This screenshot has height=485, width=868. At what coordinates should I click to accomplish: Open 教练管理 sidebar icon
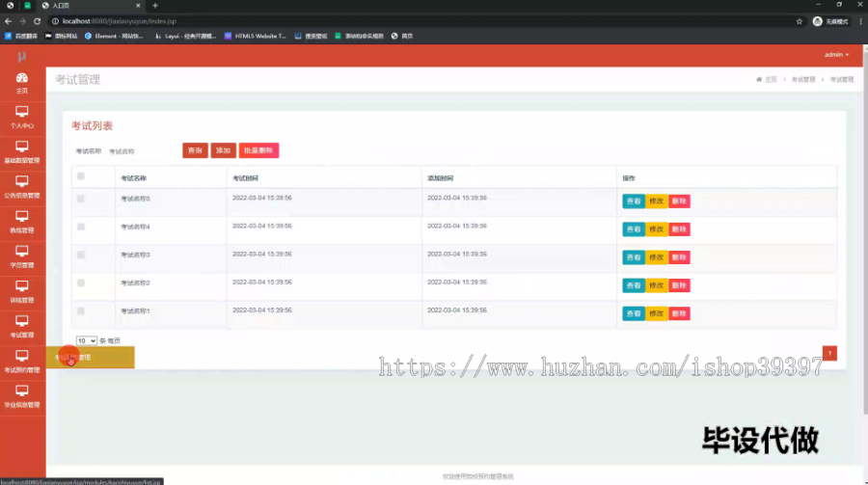(22, 223)
